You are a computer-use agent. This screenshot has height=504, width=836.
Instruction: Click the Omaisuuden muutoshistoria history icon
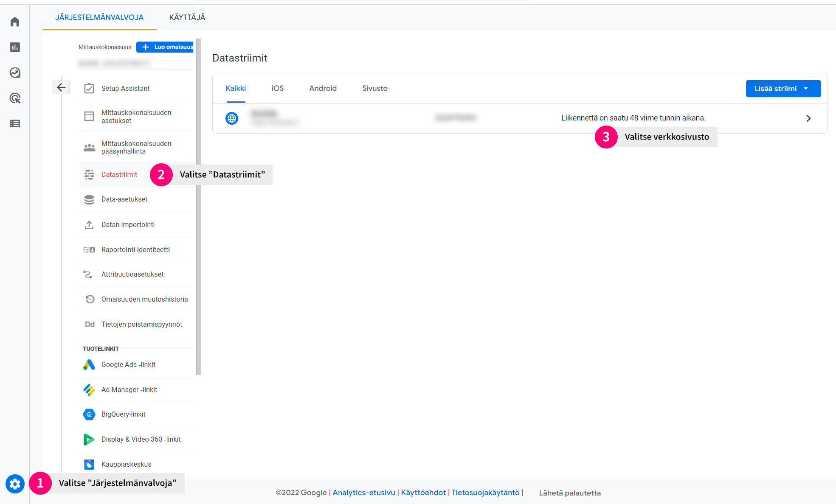(90, 299)
